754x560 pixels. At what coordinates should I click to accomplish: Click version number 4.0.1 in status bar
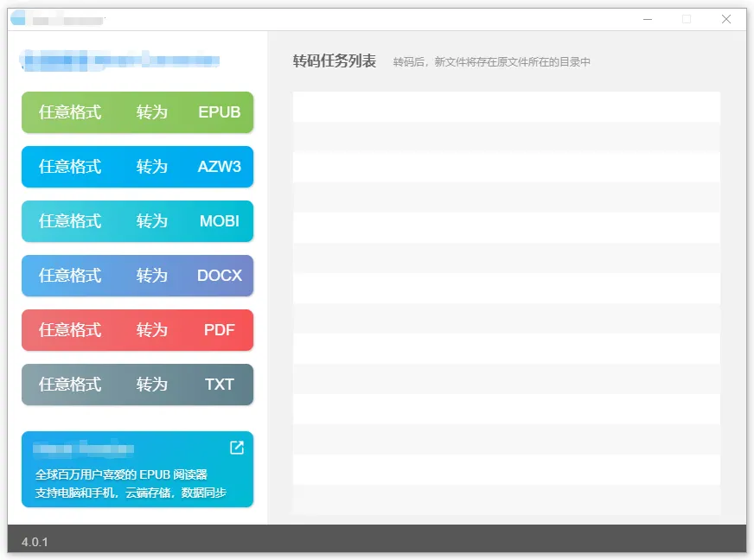[35, 542]
